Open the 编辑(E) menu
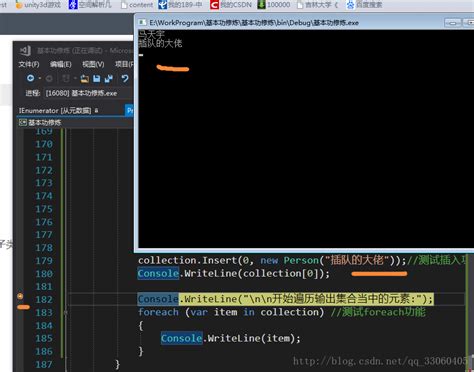474x372 pixels. pyautogui.click(x=61, y=64)
